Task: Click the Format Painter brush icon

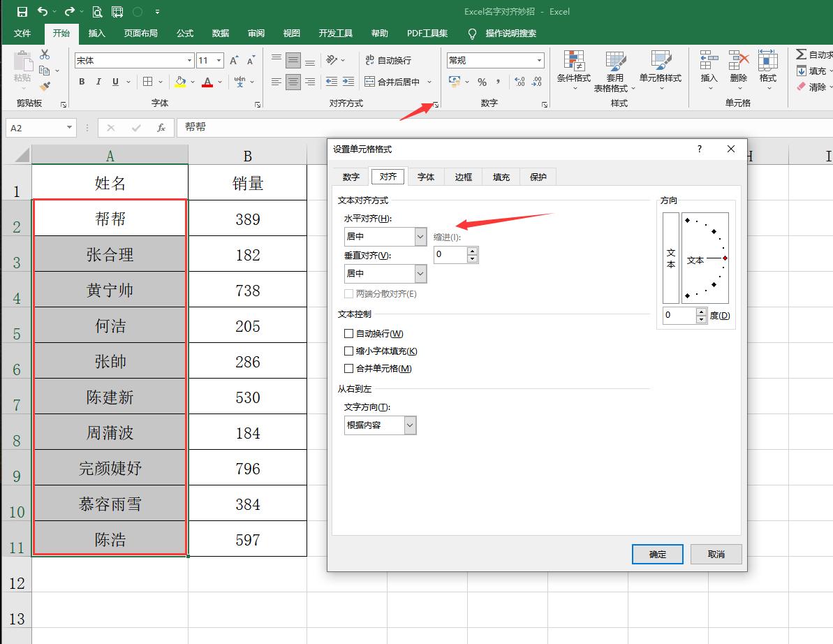Action: click(45, 85)
